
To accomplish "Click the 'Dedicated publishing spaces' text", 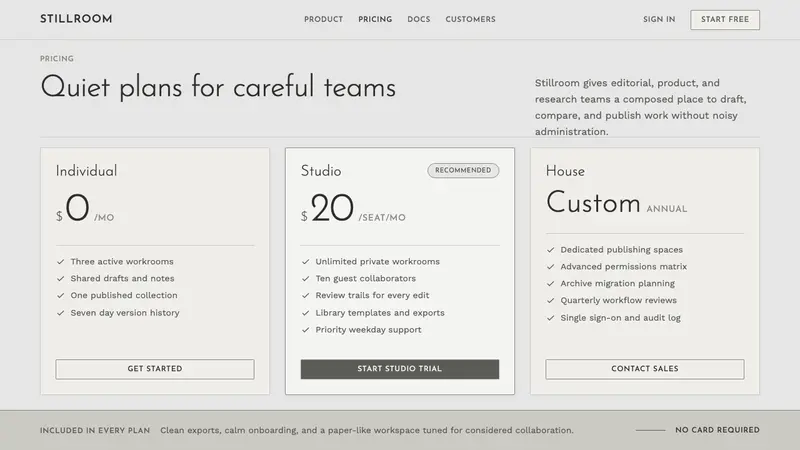I will (621, 250).
